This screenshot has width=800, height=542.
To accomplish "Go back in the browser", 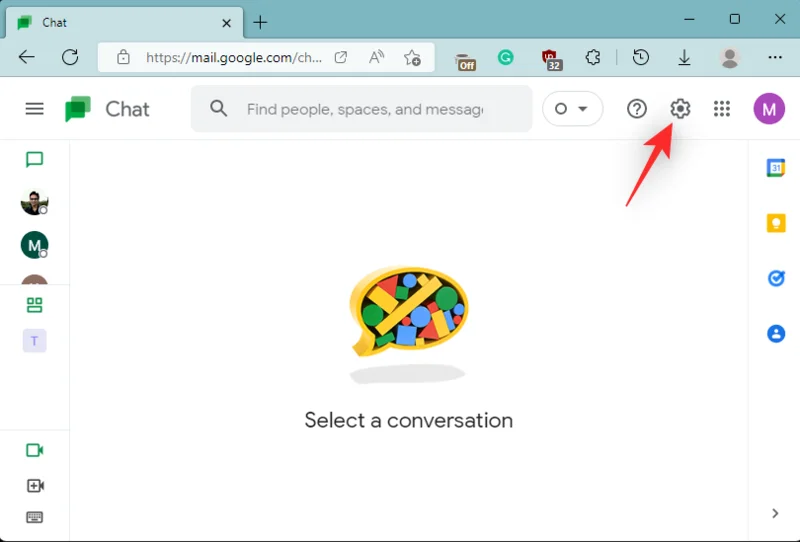I will [x=27, y=57].
